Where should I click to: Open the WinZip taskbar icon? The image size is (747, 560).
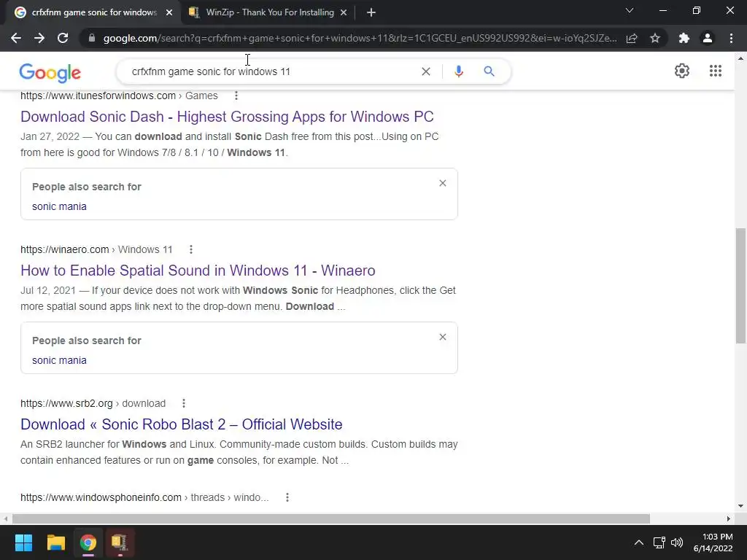pyautogui.click(x=120, y=542)
